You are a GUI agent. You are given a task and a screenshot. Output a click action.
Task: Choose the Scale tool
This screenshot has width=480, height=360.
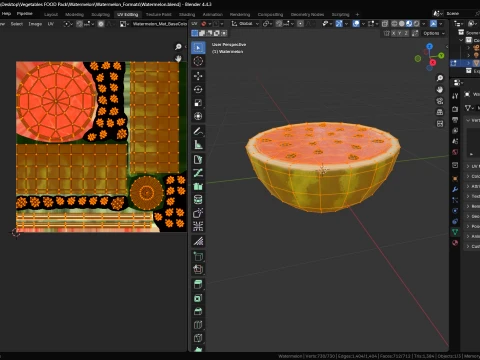pos(198,103)
